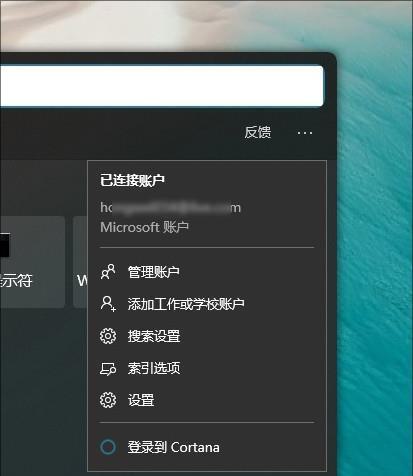Screen dimensions: 413x476
Task: Click the gear icon beside 搜索设置
Action: pos(108,336)
